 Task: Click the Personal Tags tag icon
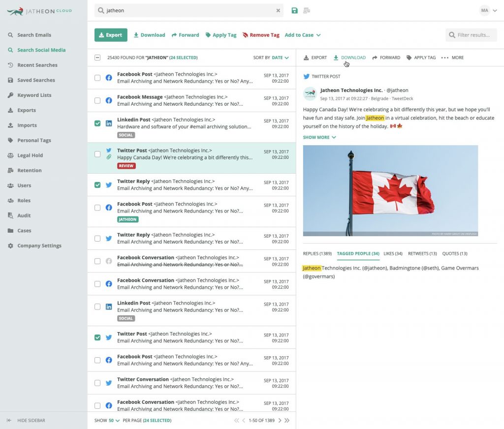(11, 140)
